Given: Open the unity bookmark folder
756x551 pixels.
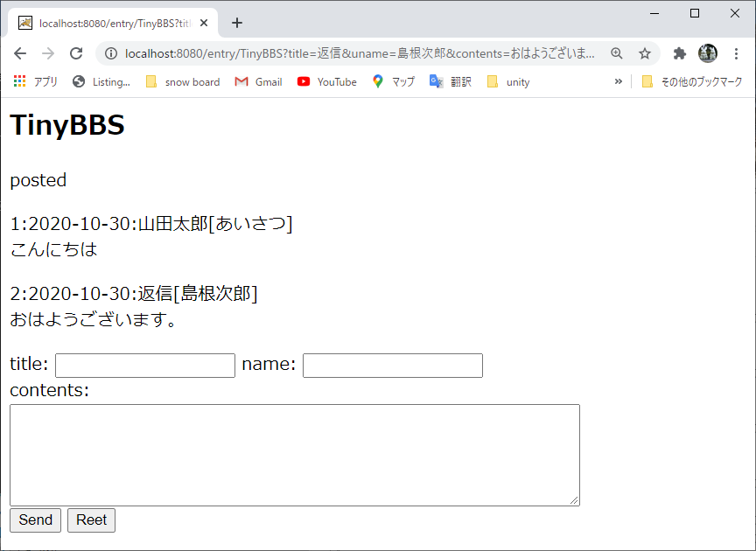Looking at the screenshot, I should tap(507, 81).
